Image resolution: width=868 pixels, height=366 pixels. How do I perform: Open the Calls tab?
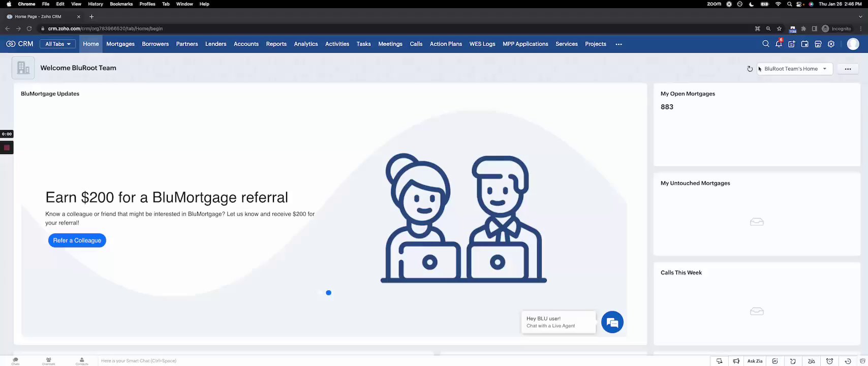tap(416, 44)
